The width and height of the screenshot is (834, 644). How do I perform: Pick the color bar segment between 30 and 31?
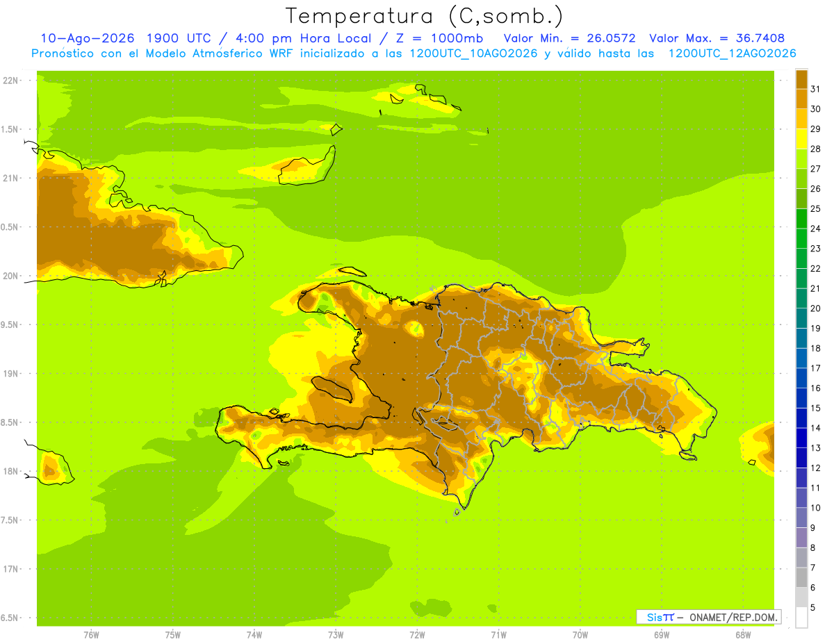pos(801,99)
